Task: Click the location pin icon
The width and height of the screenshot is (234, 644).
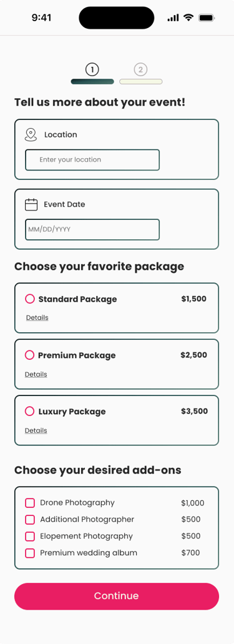Action: [31, 135]
